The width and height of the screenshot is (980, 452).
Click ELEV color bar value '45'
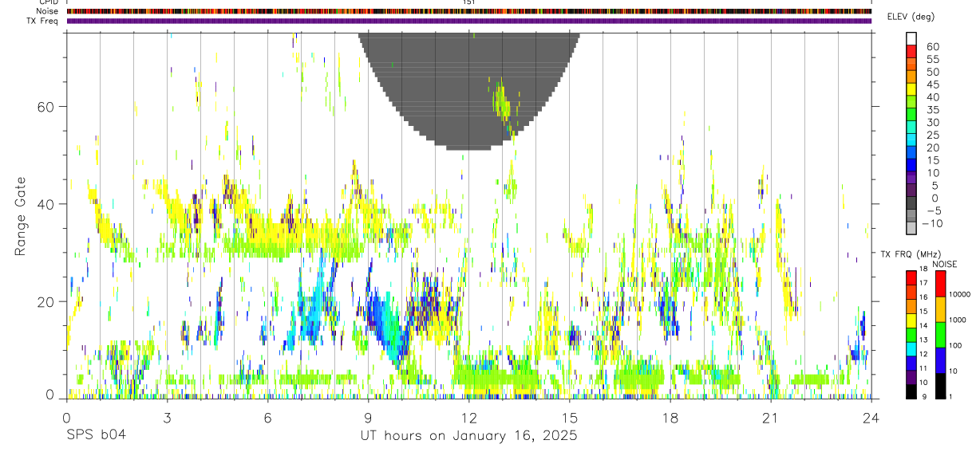[932, 85]
